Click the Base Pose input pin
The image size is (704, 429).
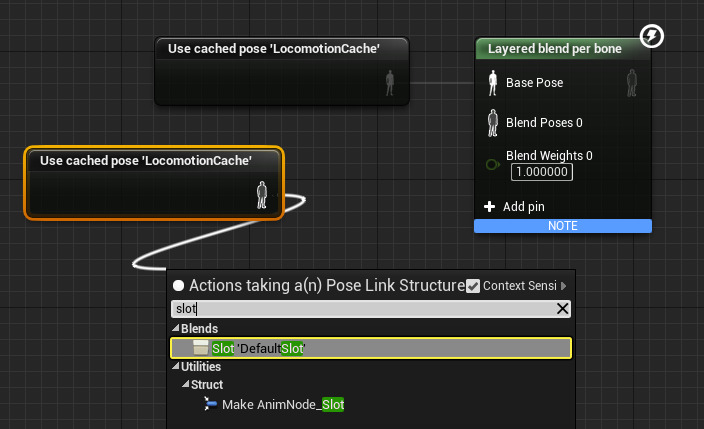[492, 83]
